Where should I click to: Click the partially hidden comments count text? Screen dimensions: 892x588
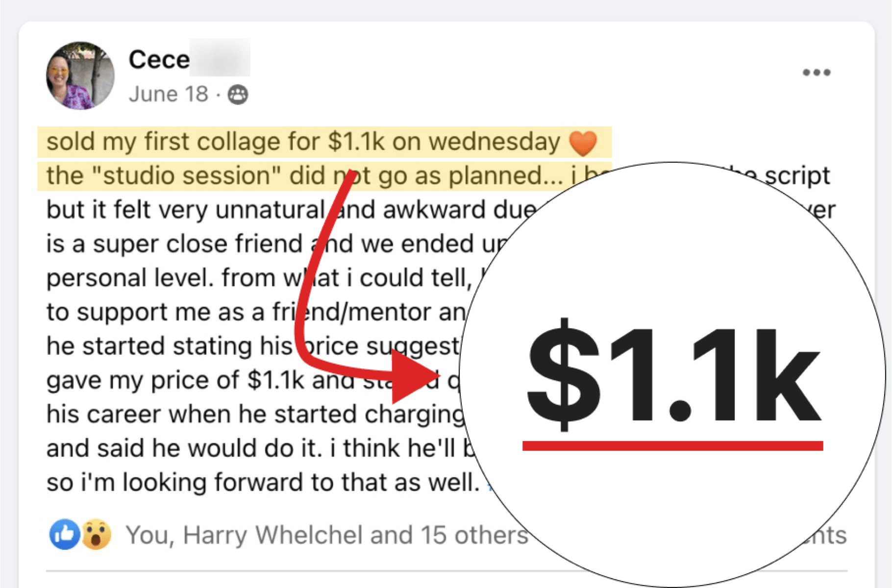827,536
